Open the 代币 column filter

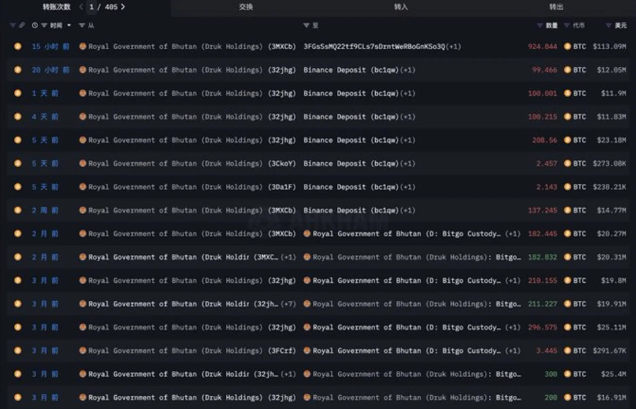pyautogui.click(x=567, y=25)
